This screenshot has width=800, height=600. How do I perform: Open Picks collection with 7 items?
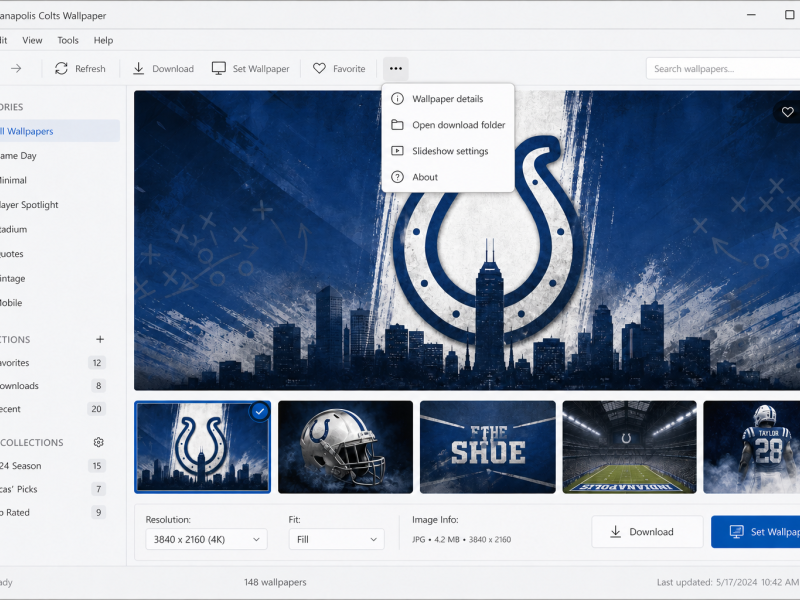[60, 489]
